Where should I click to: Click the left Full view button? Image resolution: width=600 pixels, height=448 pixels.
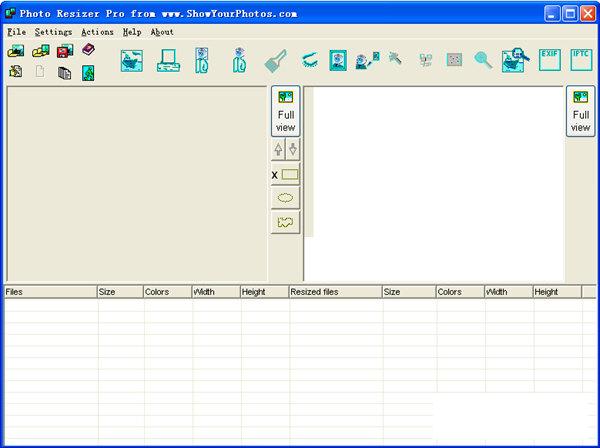[x=286, y=111]
